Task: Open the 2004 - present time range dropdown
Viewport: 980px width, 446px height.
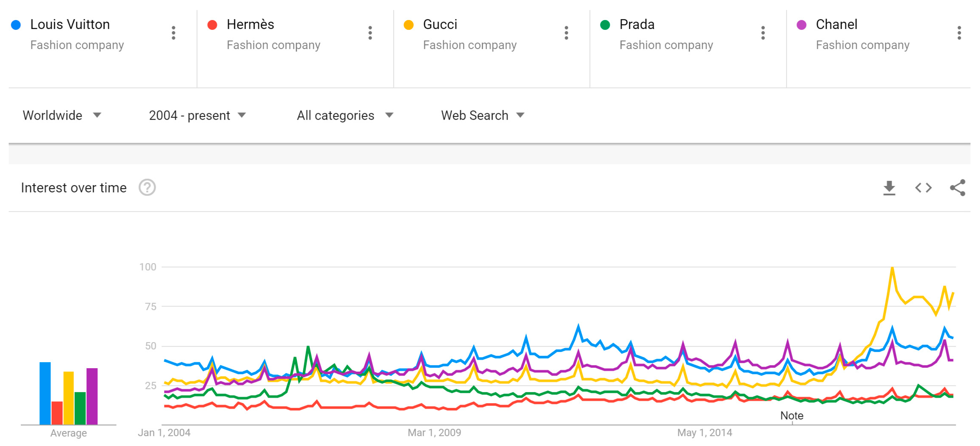Action: pos(197,115)
